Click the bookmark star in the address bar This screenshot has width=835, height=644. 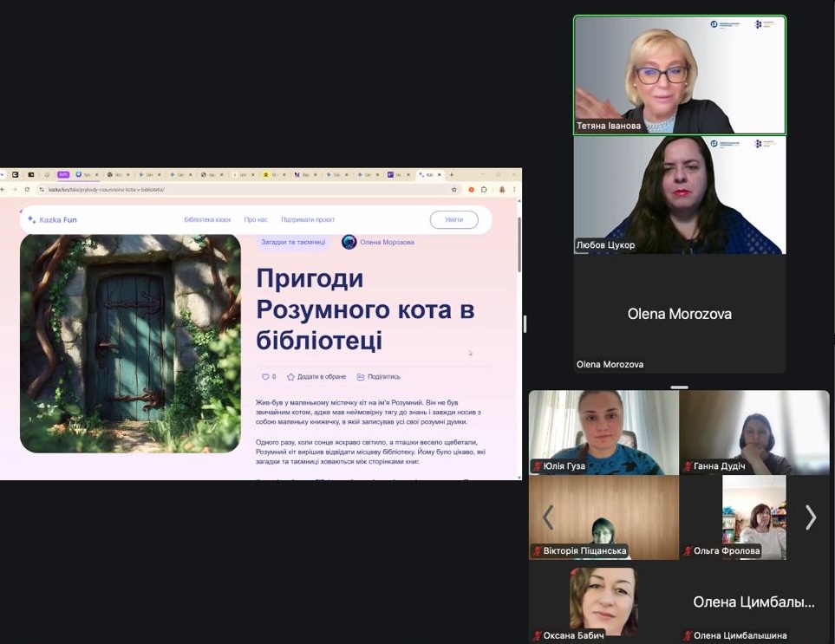point(453,189)
